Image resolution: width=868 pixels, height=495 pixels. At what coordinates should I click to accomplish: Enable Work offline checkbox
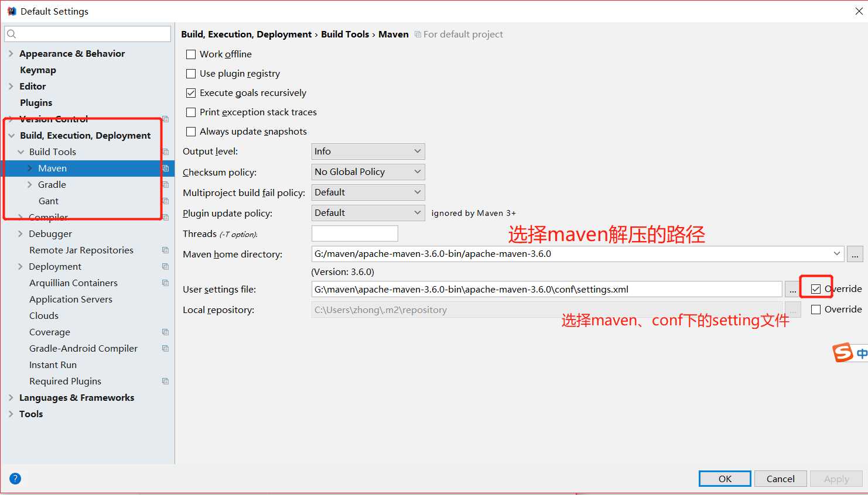click(191, 54)
